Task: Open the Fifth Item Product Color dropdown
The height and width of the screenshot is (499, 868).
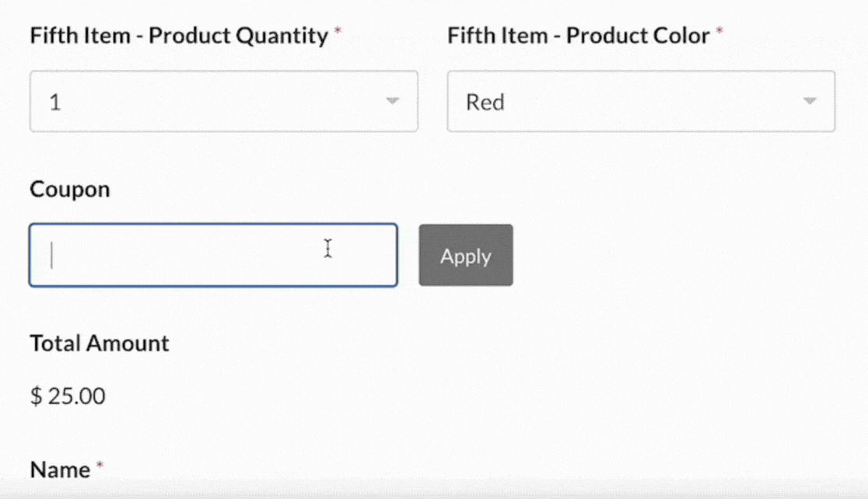Action: (640, 102)
